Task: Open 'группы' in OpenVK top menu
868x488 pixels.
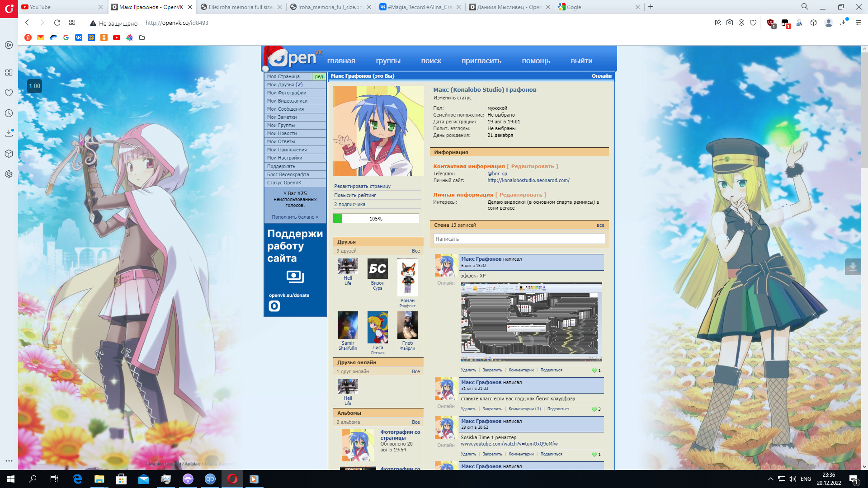Action: point(388,61)
